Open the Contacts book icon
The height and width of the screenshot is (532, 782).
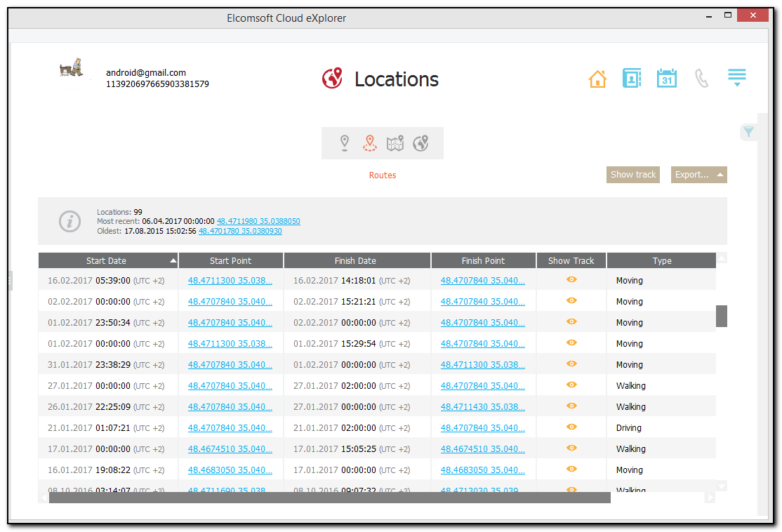pos(632,78)
